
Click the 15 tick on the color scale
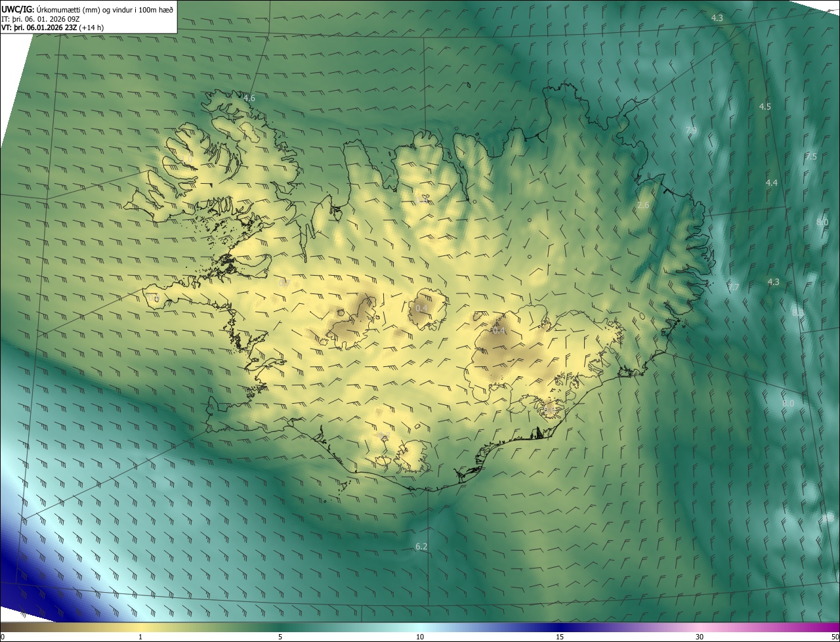pyautogui.click(x=560, y=637)
